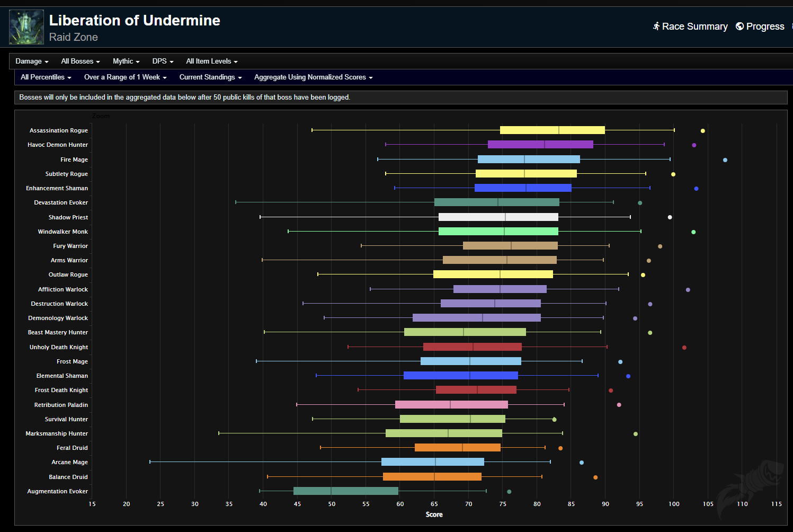Click the Unholy Death Knight red outlier dot
The image size is (793, 532).
(x=684, y=348)
